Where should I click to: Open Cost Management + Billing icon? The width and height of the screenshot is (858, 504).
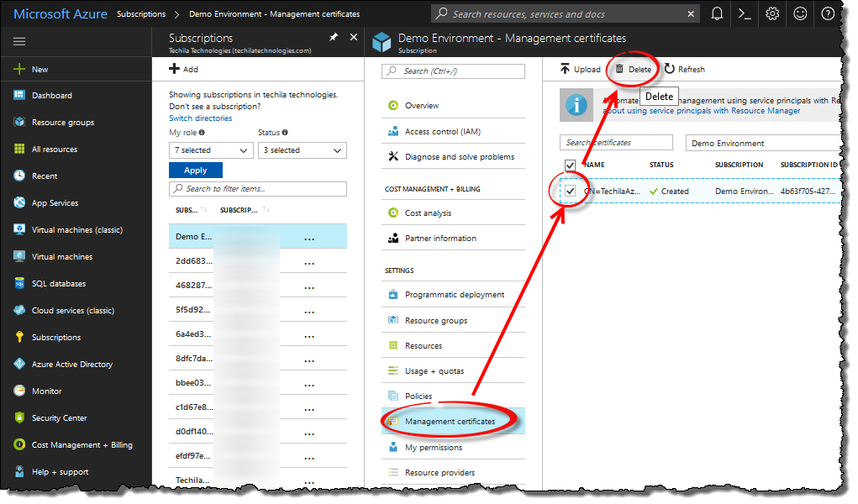(x=19, y=444)
